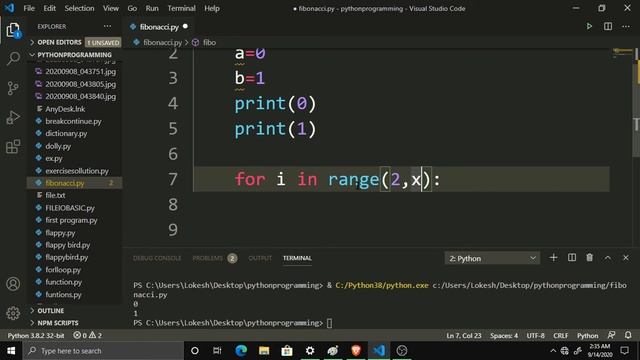Collapse the PYTHONPROGRAMMING folder section

click(x=75, y=55)
